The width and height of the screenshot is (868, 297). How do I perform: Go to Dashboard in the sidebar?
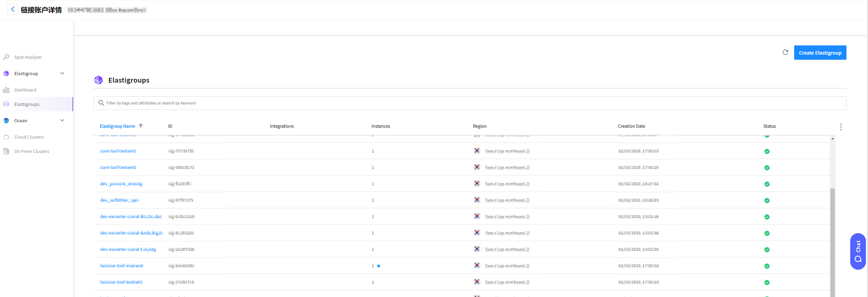pos(25,90)
